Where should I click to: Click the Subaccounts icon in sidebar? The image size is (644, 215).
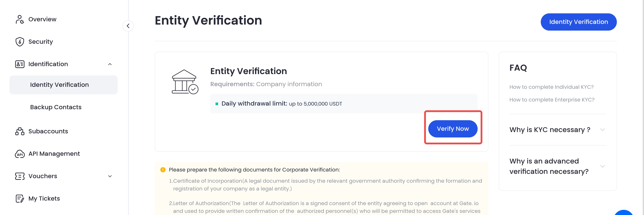click(x=20, y=131)
